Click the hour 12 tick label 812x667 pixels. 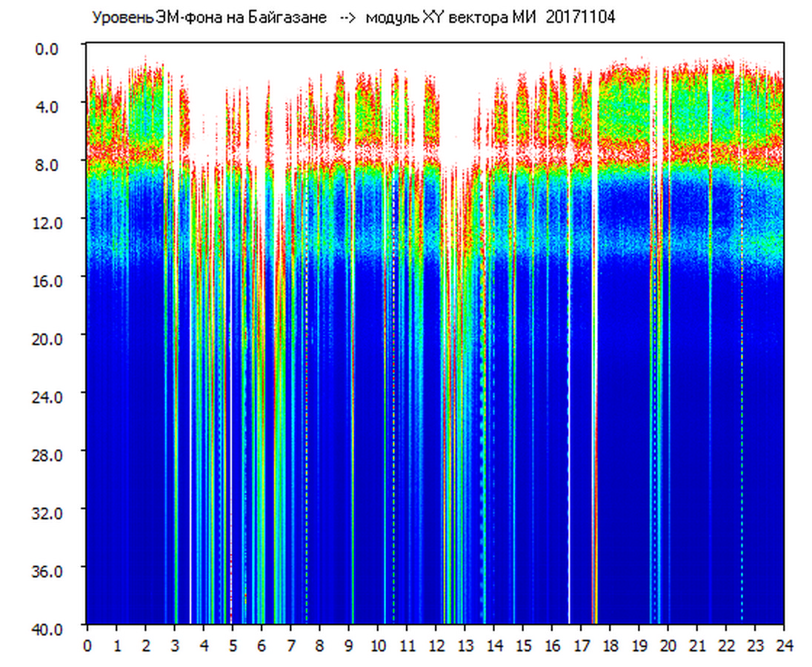(436, 646)
